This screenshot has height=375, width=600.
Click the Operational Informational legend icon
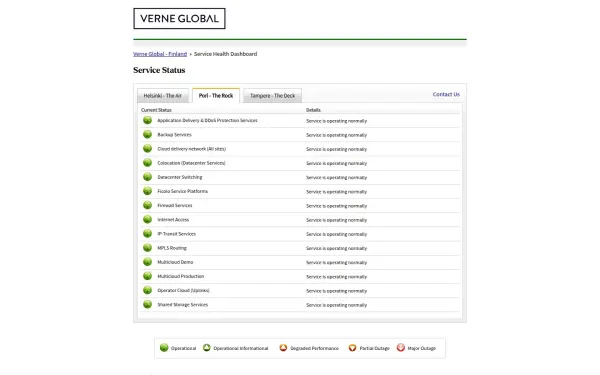207,347
